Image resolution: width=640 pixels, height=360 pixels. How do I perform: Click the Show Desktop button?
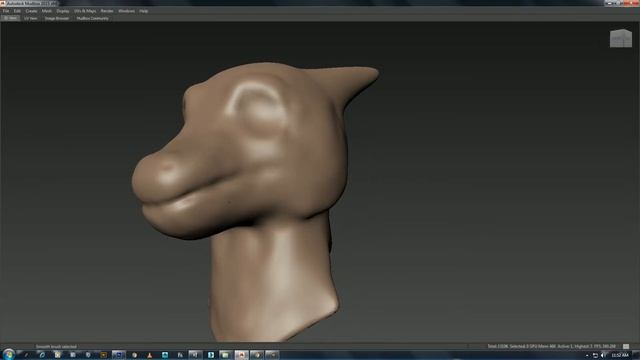coord(637,355)
